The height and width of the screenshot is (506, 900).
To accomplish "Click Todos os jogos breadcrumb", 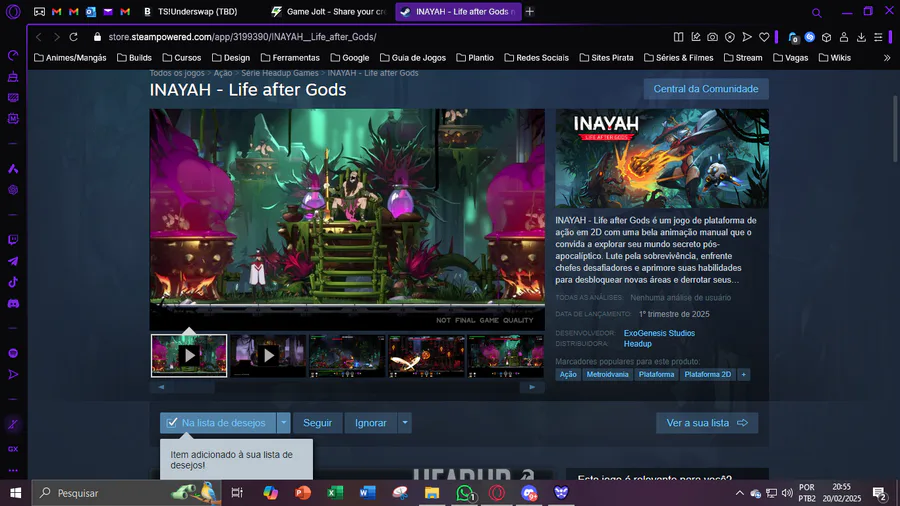I will (177, 73).
